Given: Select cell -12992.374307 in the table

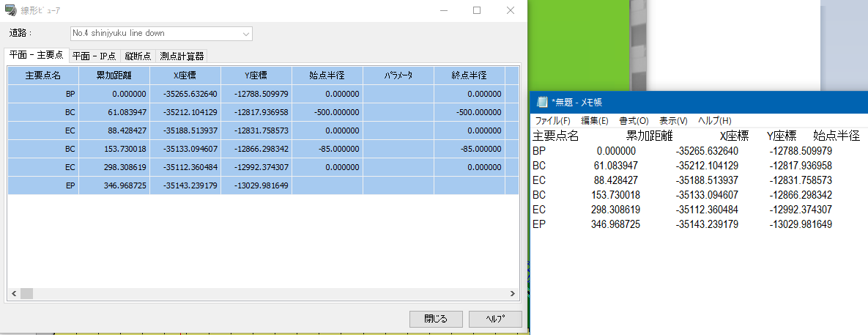Looking at the screenshot, I should point(256,167).
